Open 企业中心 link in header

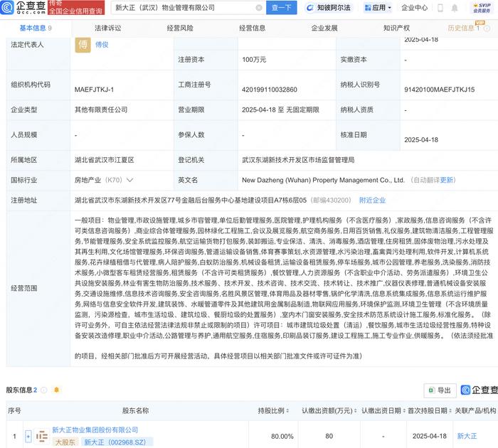[414, 8]
